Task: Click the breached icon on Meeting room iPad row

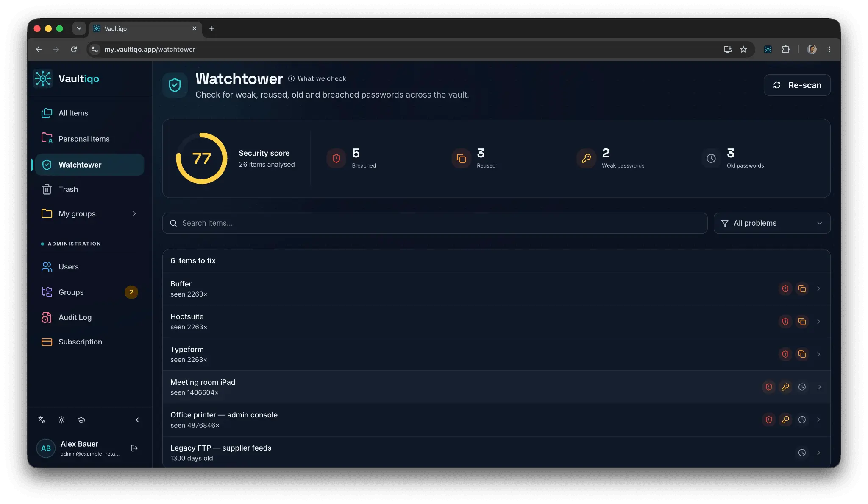Action: 769,387
